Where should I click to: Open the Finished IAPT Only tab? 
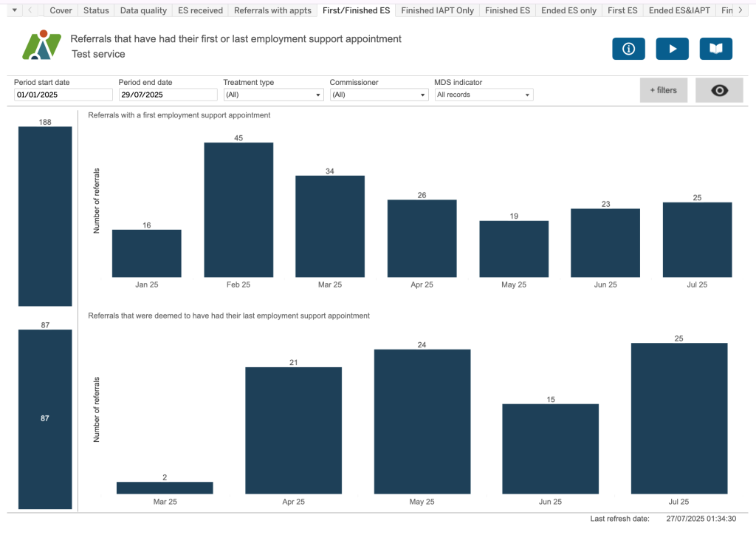pyautogui.click(x=437, y=10)
